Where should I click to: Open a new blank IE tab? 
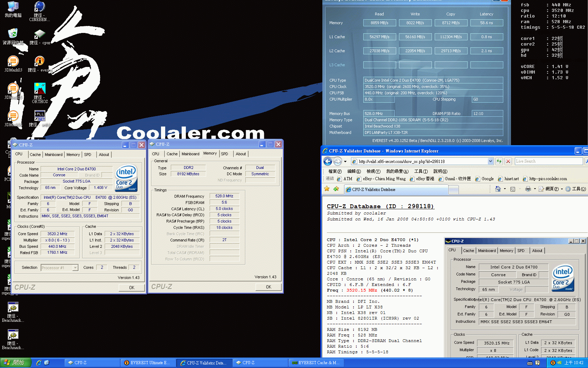[x=454, y=190]
